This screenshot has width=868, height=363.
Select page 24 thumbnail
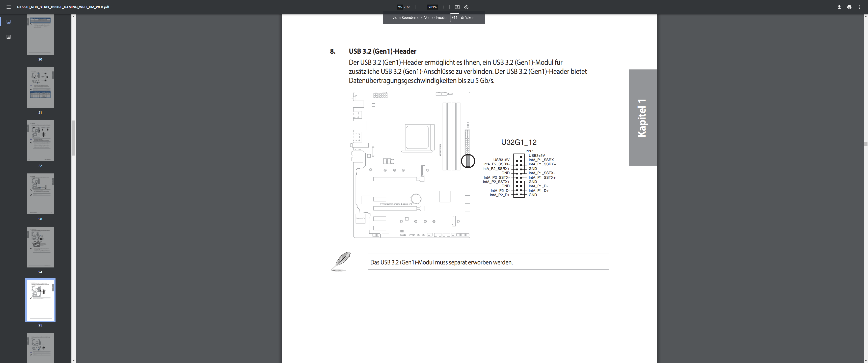tap(40, 247)
